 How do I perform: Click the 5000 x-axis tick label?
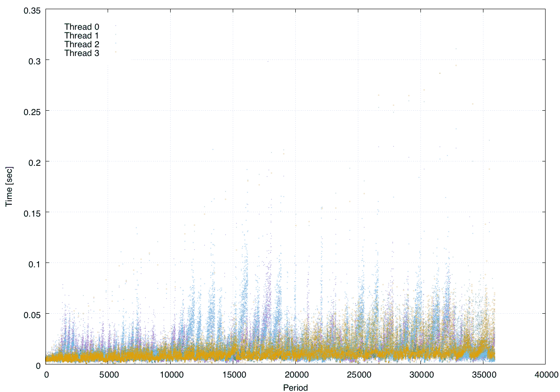(108, 374)
